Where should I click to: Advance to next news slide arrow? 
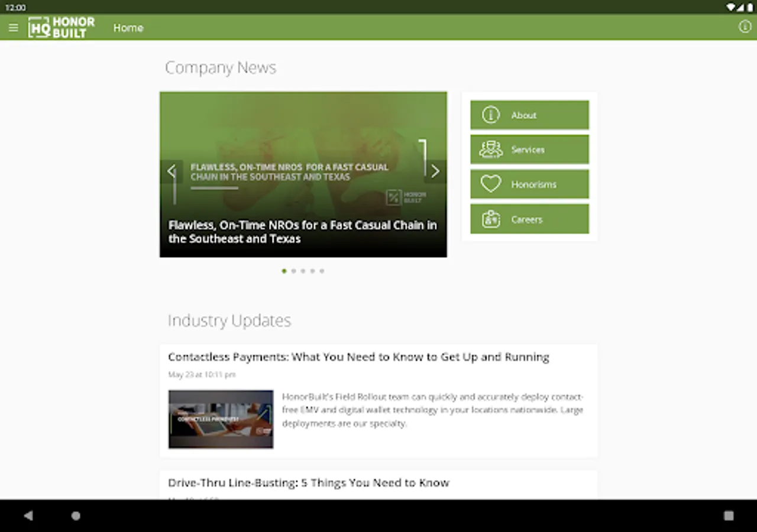[x=435, y=171]
